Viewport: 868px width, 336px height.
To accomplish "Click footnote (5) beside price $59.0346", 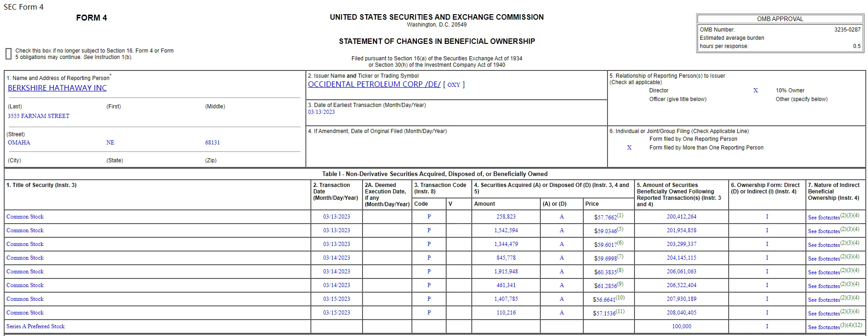I will pos(620,229).
